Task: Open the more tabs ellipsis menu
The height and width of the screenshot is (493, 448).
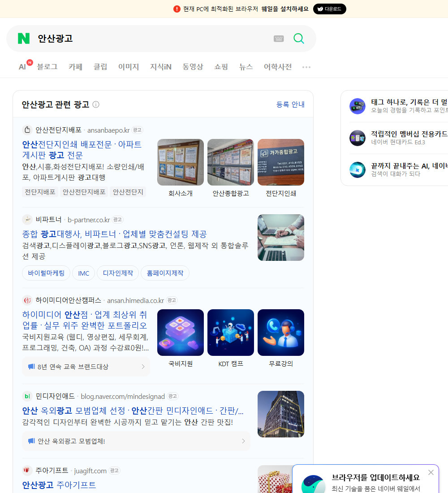Action: point(306,67)
